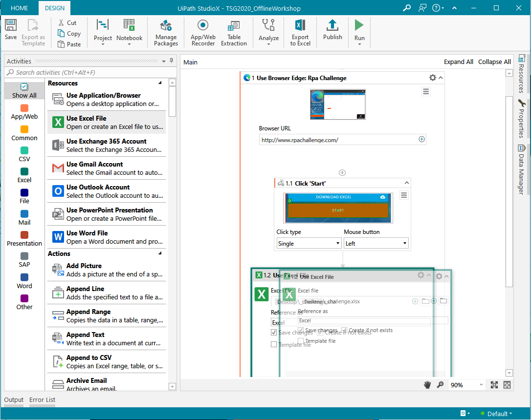This screenshot has width=531, height=420.
Task: Collapse the Actions activities section
Action: [x=160, y=253]
